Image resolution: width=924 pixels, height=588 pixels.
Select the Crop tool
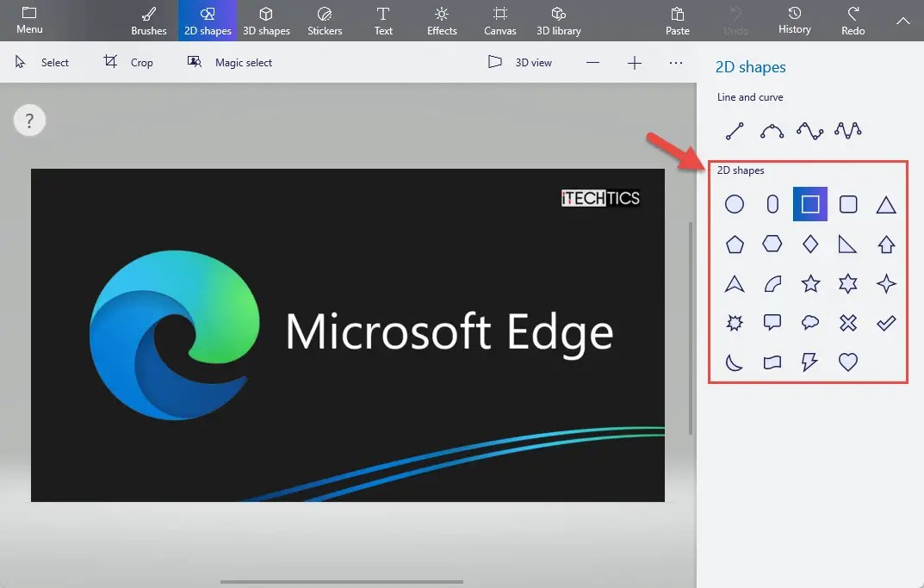coord(129,62)
